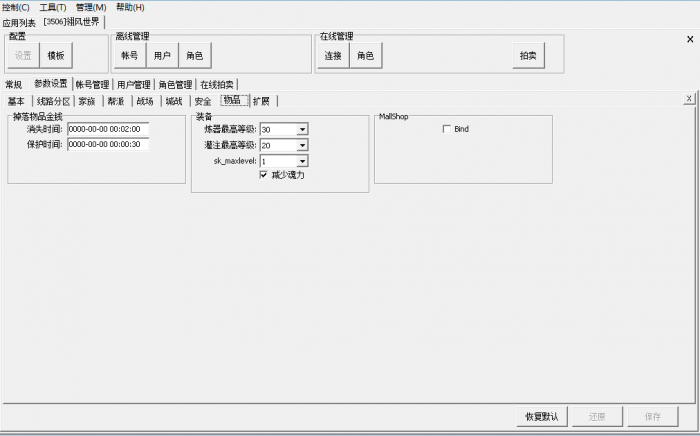Click the 恢复默认 button
Viewport: 700px width, 436px height.
click(541, 416)
